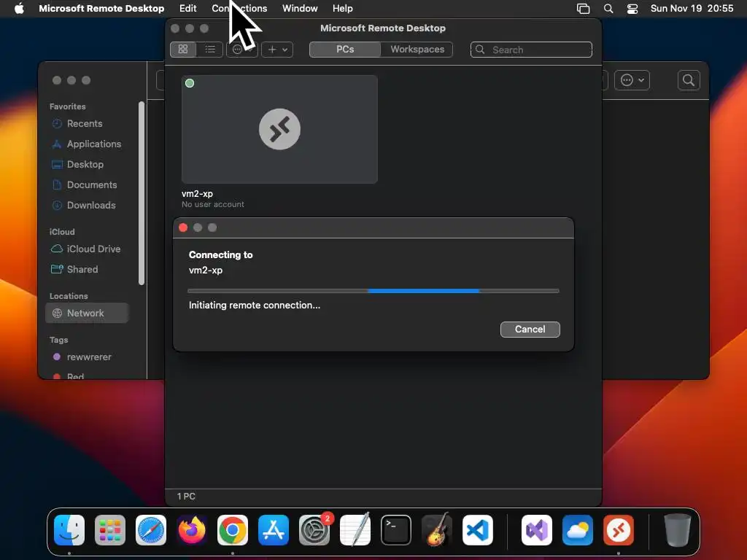Open the Edit menu

[187, 9]
